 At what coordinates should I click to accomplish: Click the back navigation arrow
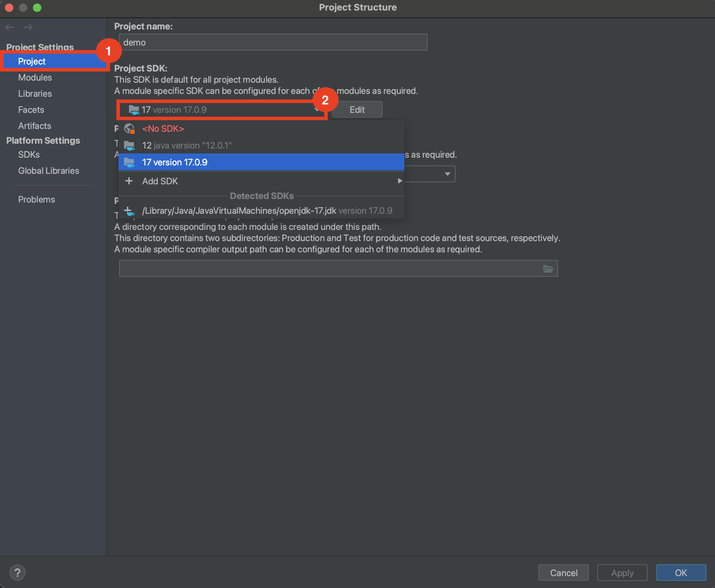click(x=9, y=27)
